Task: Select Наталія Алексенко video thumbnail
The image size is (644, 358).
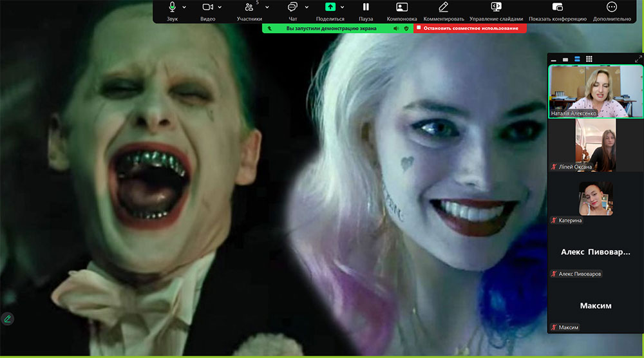Action: point(596,91)
